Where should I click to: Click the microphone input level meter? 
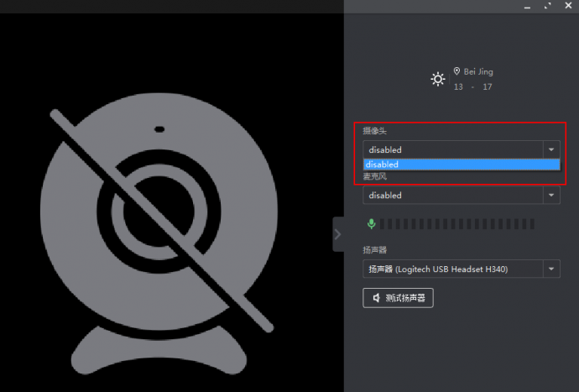[457, 224]
